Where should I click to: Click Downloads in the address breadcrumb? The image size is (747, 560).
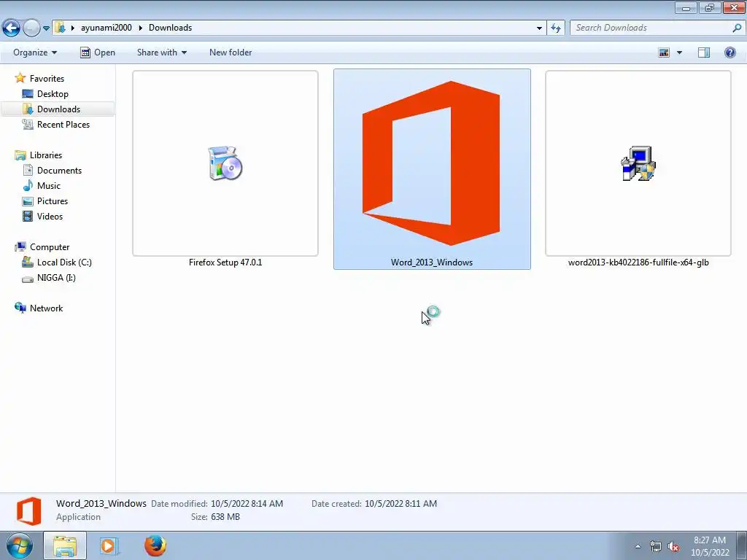(170, 28)
